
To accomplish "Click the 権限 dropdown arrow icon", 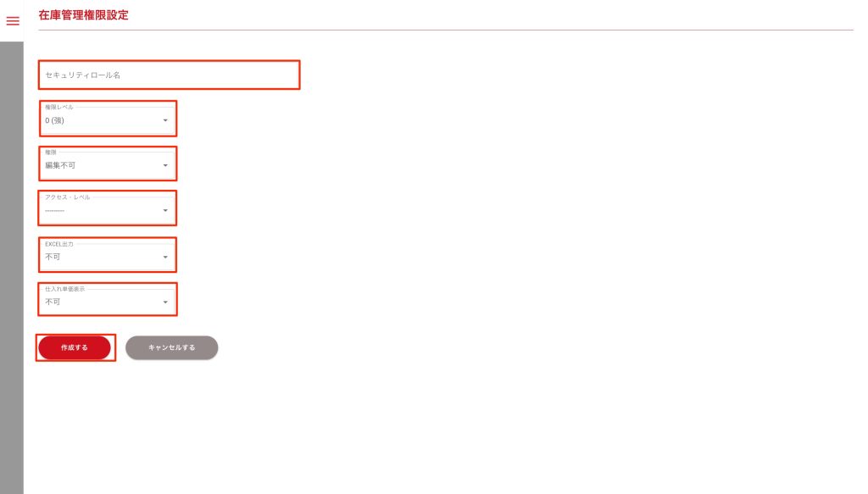I will [165, 165].
